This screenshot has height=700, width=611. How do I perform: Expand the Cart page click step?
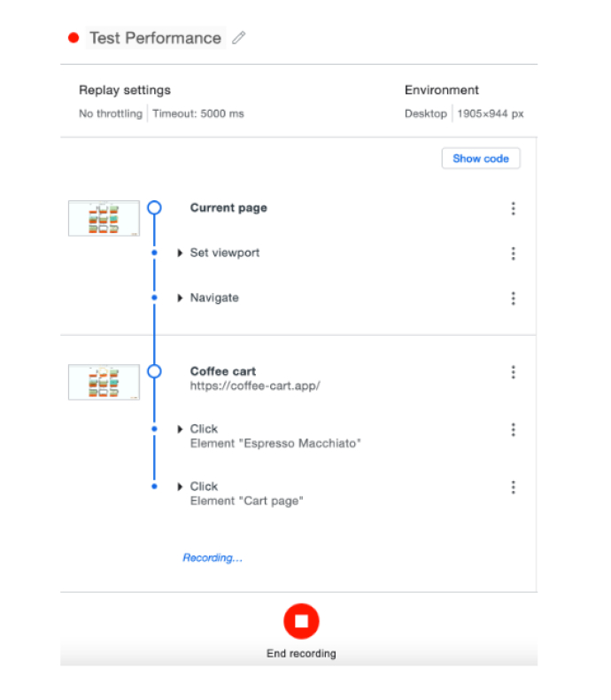pos(181,486)
